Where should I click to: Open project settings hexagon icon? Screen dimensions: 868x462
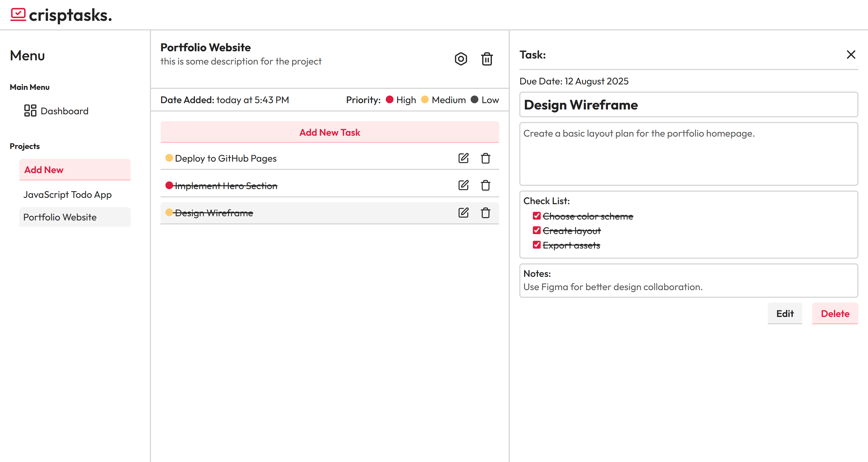coord(461,59)
